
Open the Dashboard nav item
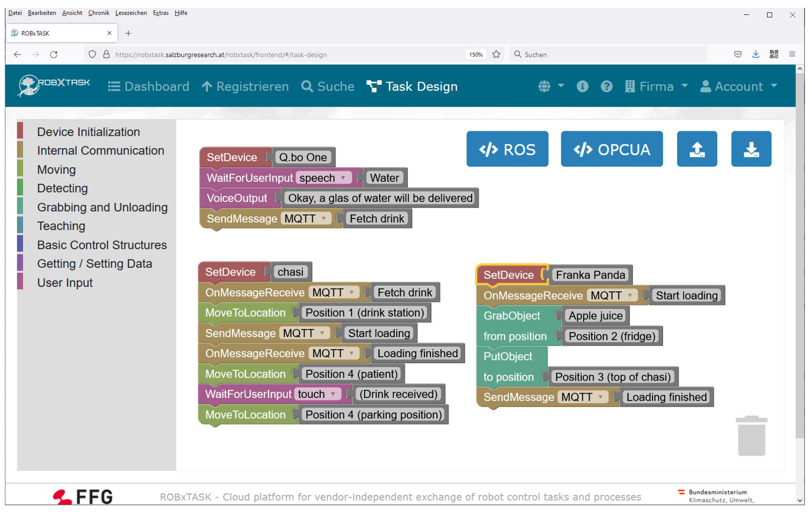[148, 86]
